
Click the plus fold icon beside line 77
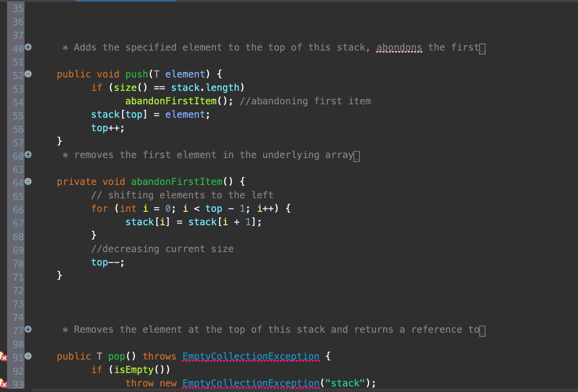(x=28, y=328)
